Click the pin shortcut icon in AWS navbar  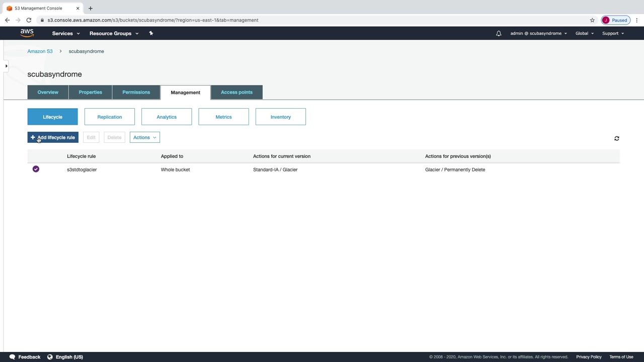151,33
